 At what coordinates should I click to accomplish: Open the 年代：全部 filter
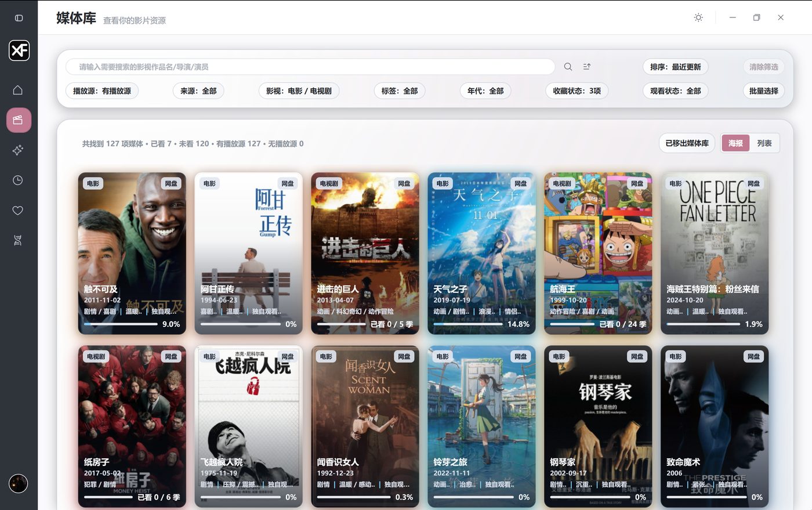tap(485, 91)
